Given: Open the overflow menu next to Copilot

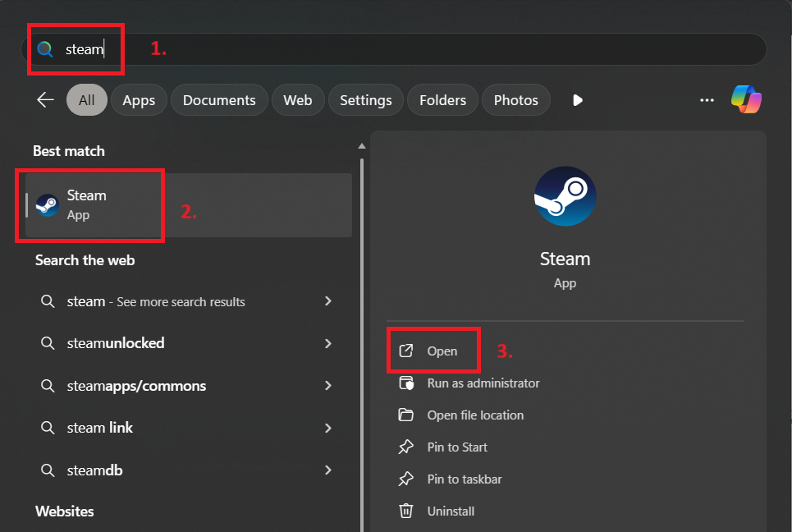Looking at the screenshot, I should 707,99.
